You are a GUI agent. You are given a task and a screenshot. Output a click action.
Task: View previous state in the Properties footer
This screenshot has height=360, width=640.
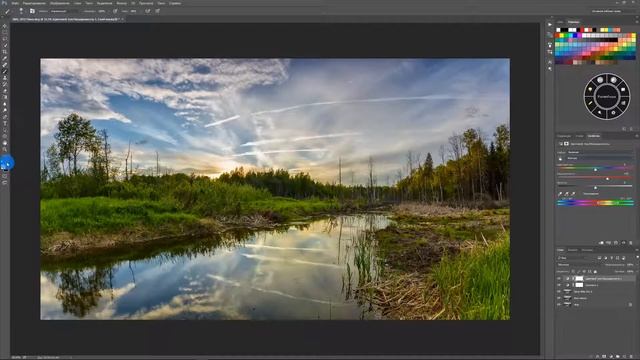click(x=609, y=243)
